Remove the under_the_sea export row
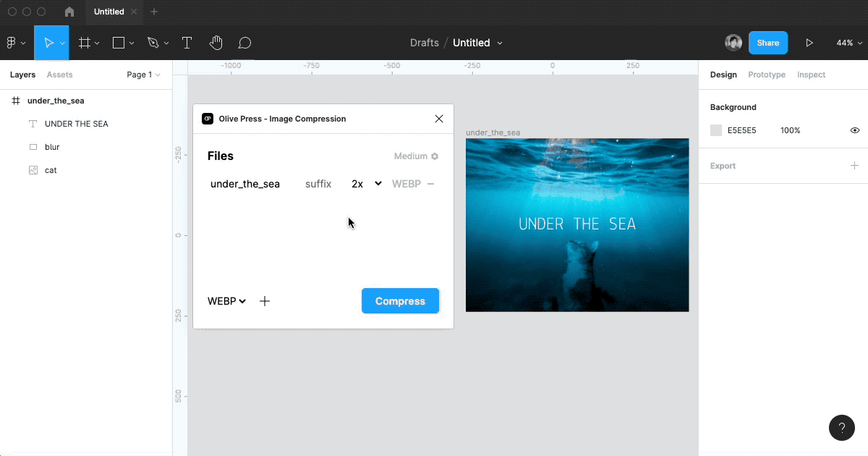 tap(431, 184)
